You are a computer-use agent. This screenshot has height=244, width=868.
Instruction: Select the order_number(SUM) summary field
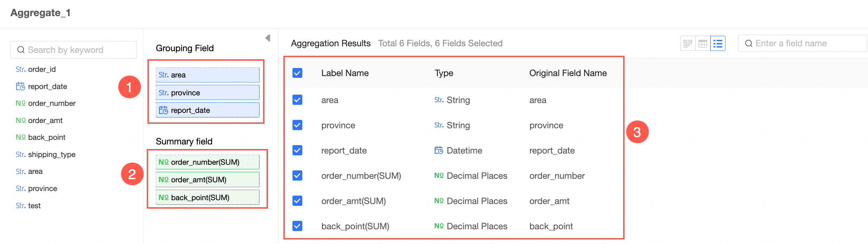tap(207, 162)
